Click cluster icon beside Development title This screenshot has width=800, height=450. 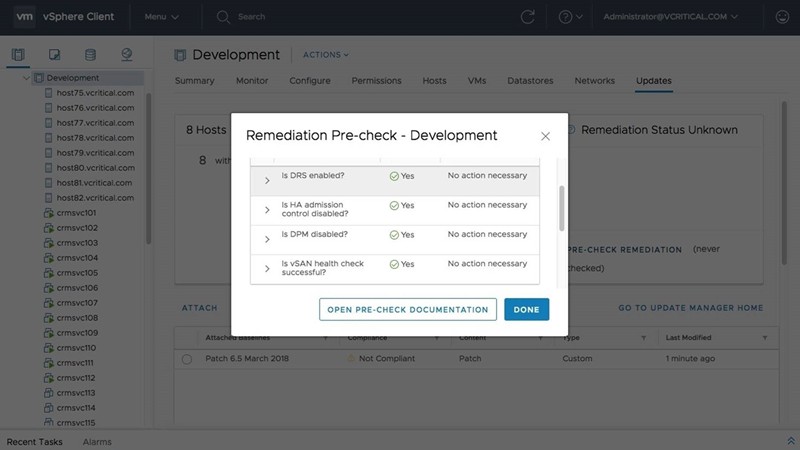(x=180, y=55)
